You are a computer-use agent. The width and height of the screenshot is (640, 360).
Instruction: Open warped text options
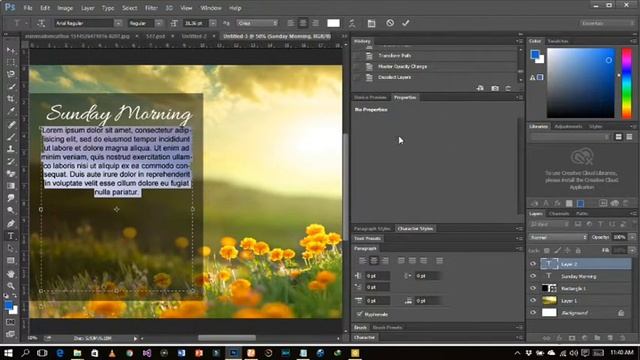[x=352, y=23]
